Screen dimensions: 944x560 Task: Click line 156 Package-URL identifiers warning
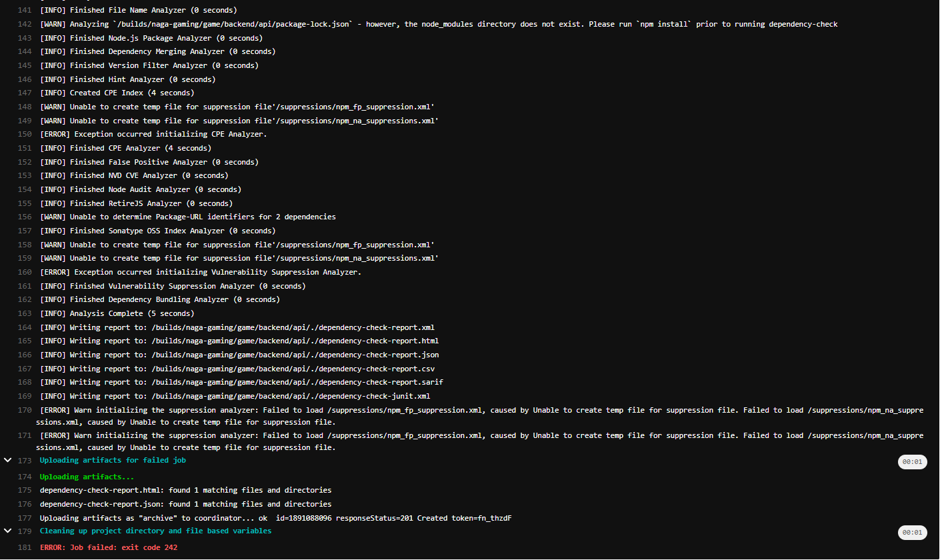click(x=187, y=217)
